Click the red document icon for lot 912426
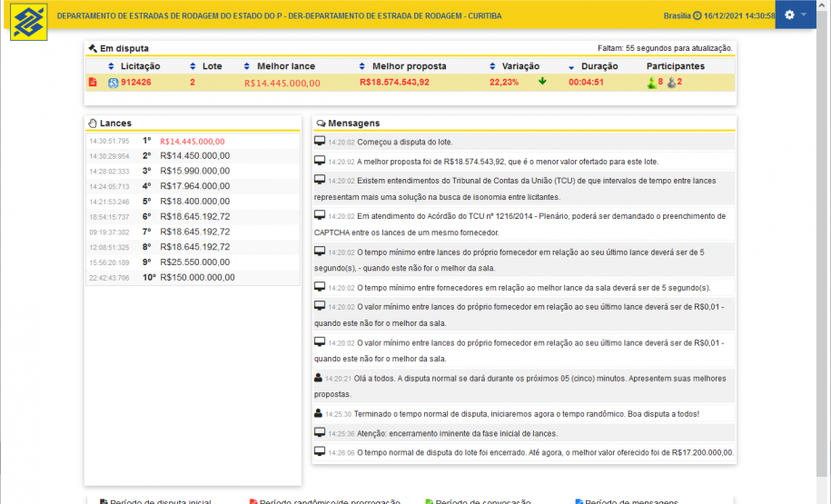Image resolution: width=831 pixels, height=504 pixels. tap(92, 83)
